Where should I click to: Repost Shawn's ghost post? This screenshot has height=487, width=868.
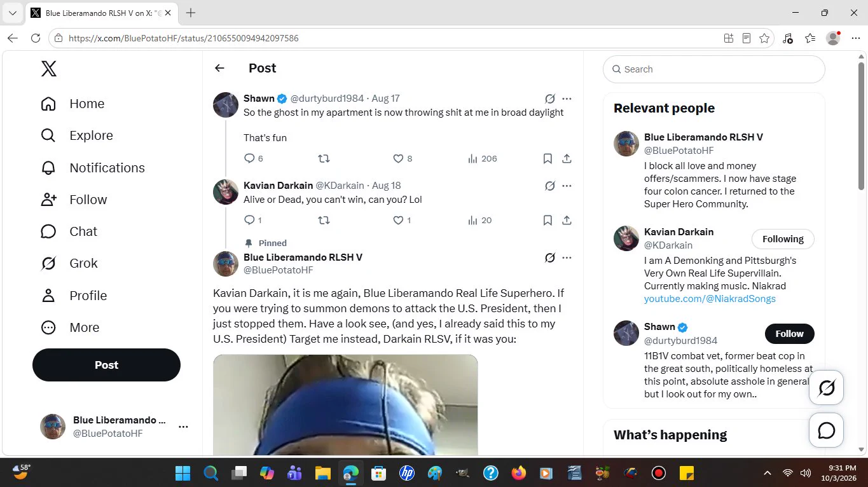(x=324, y=158)
